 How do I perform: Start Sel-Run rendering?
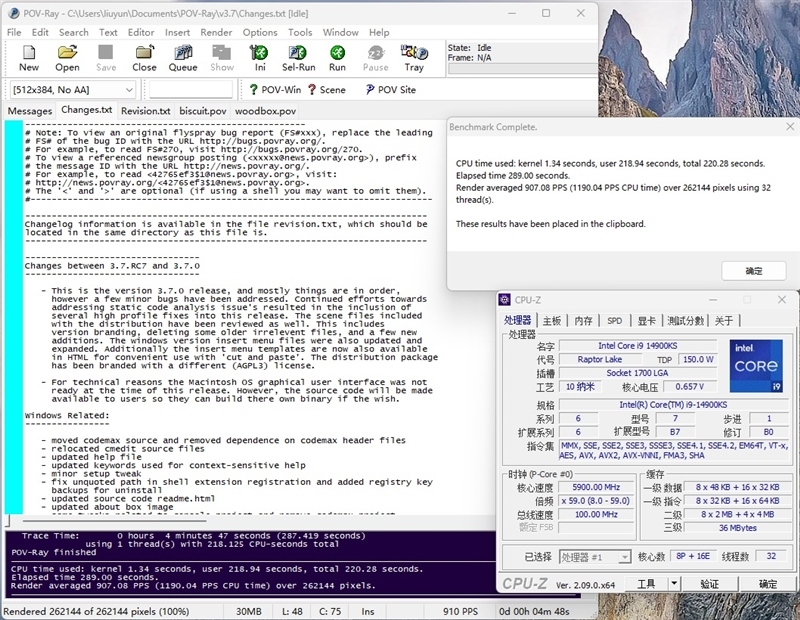(x=298, y=58)
